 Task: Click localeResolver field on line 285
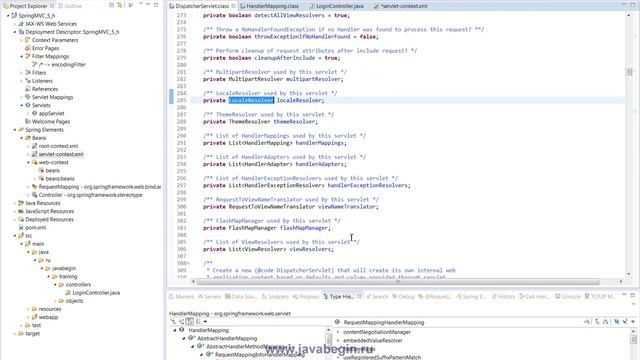pos(300,100)
